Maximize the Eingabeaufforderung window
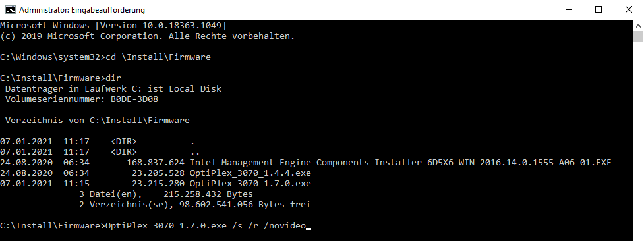 [599, 9]
